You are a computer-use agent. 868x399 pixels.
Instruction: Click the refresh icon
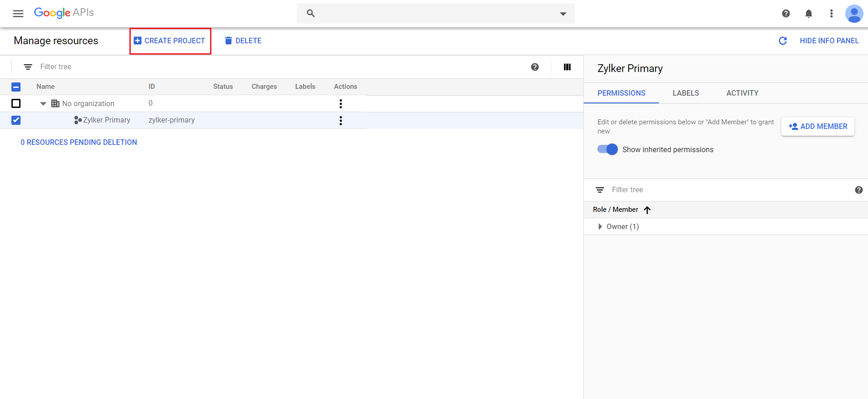(x=783, y=41)
